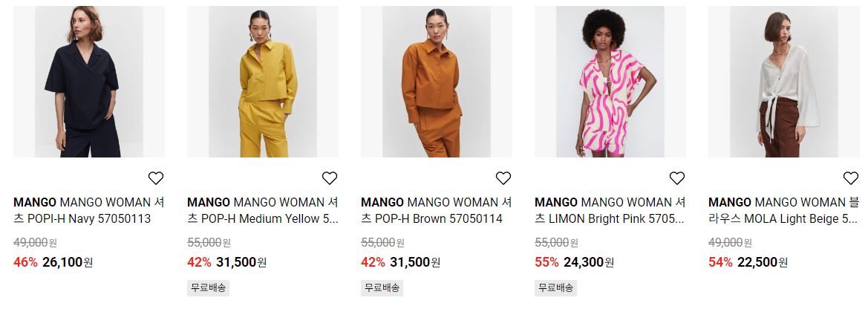Open LIMON Bright Pink product title
The width and height of the screenshot is (868, 312).
[x=610, y=210]
